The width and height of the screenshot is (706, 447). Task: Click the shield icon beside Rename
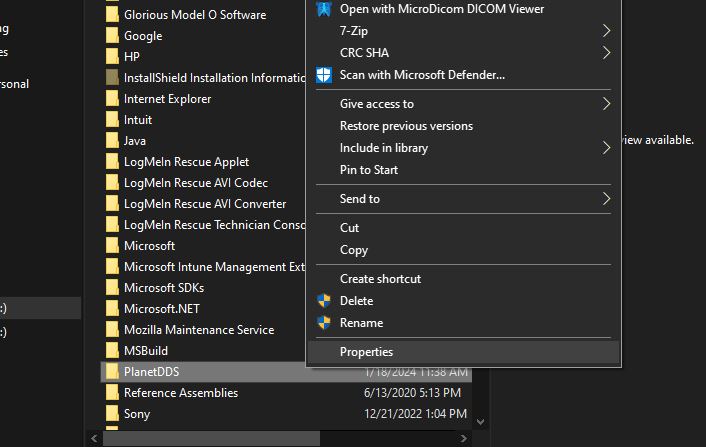pyautogui.click(x=324, y=323)
